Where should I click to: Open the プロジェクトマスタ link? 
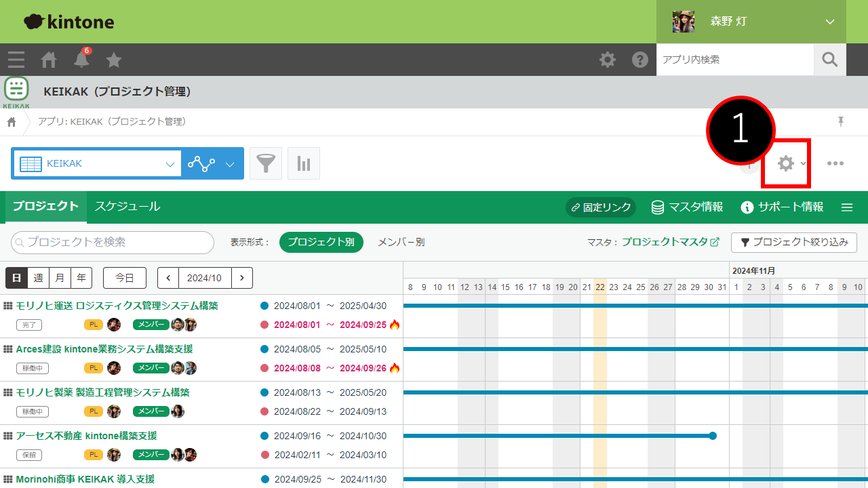tap(670, 242)
